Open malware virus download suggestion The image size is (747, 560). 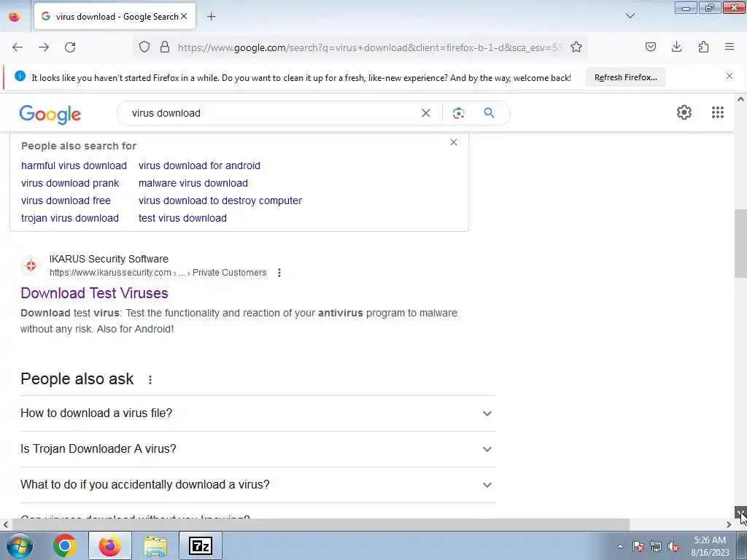(x=193, y=183)
